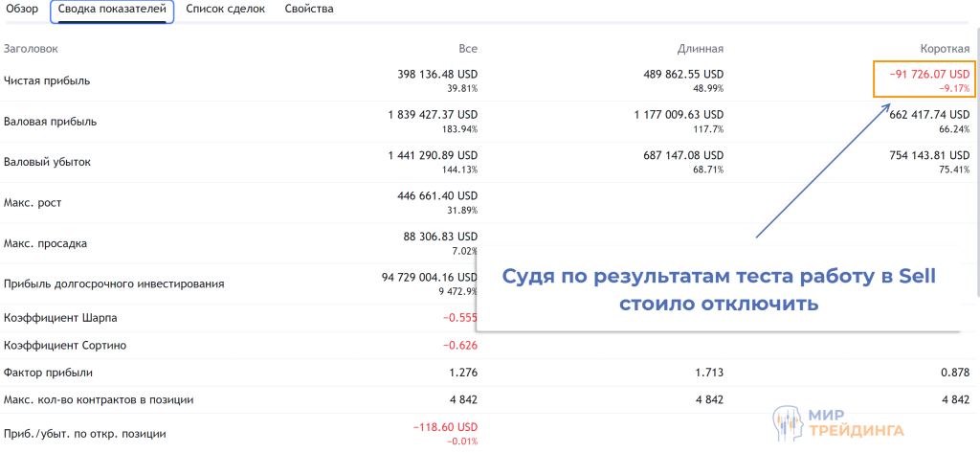Click the Заголовок column header
This screenshot has height=453, width=980.
(x=31, y=49)
